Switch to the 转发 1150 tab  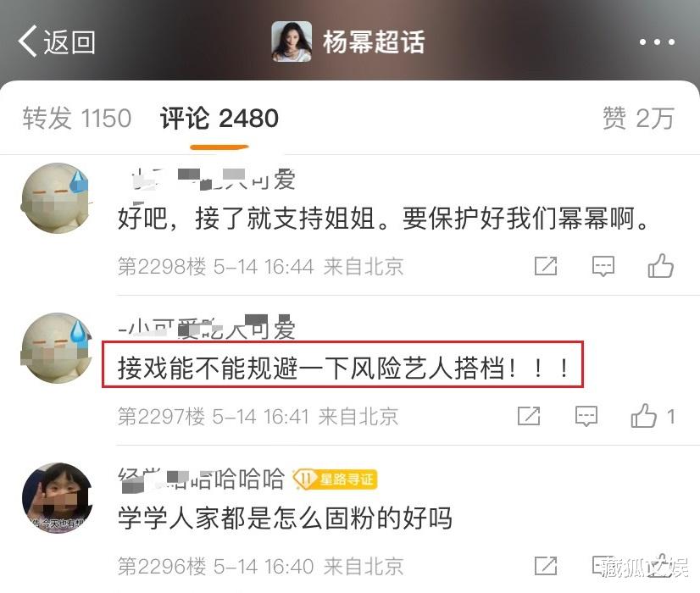[77, 119]
